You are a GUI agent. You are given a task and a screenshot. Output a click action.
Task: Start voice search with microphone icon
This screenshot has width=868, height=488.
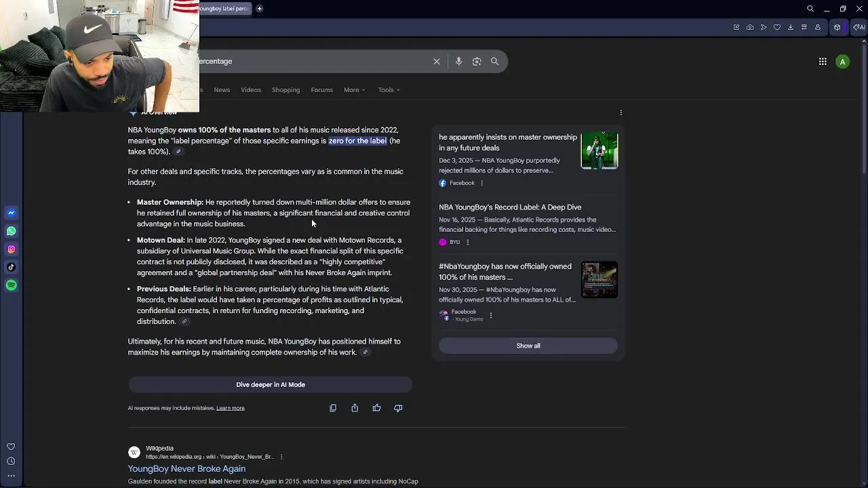point(459,62)
